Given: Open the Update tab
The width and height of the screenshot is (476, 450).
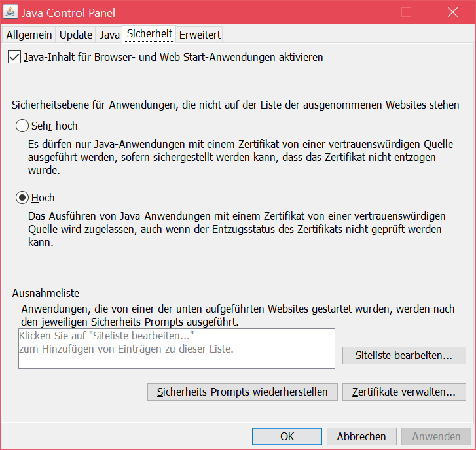Looking at the screenshot, I should 75,35.
